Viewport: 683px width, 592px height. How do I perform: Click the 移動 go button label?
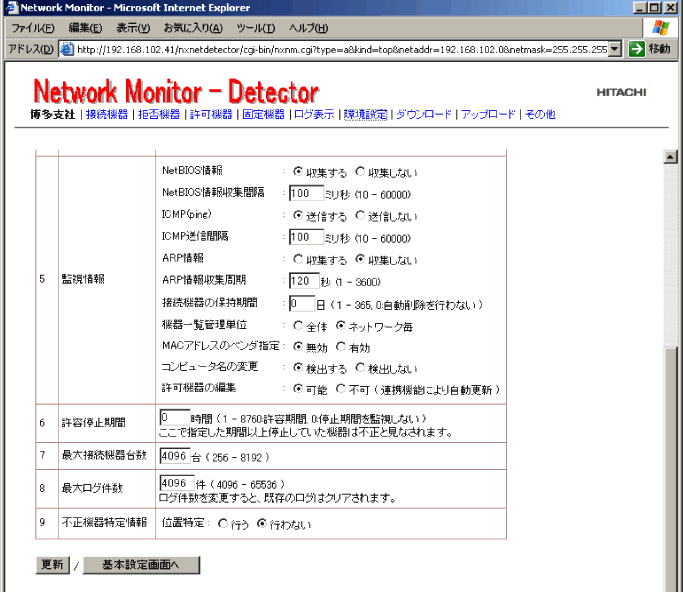[x=659, y=49]
